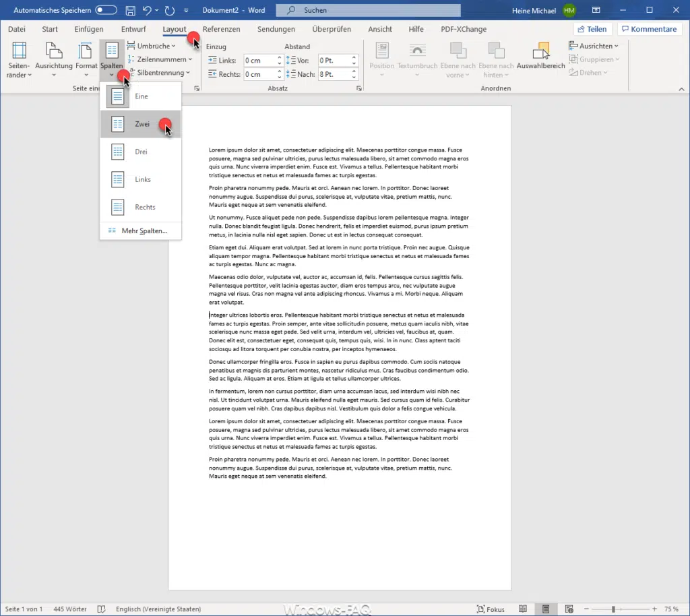Toggle the Seitenlayout view in status bar
The width and height of the screenshot is (690, 616).
(x=546, y=609)
